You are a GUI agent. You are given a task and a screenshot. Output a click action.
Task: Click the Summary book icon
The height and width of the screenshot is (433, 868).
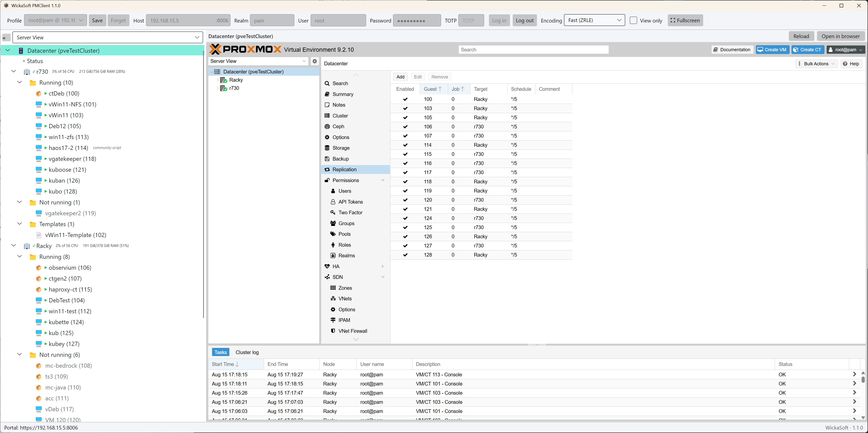[327, 94]
